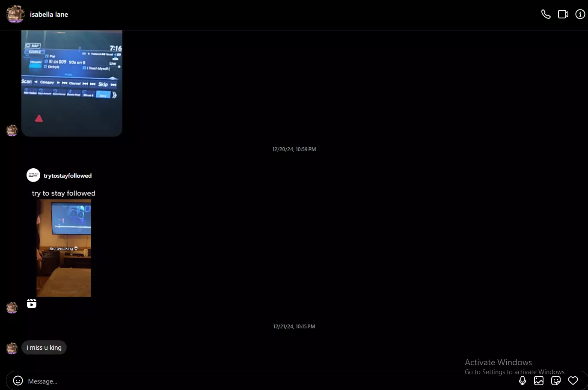Viewport: 588px width, 390px height.
Task: Send a heart like
Action: point(573,381)
